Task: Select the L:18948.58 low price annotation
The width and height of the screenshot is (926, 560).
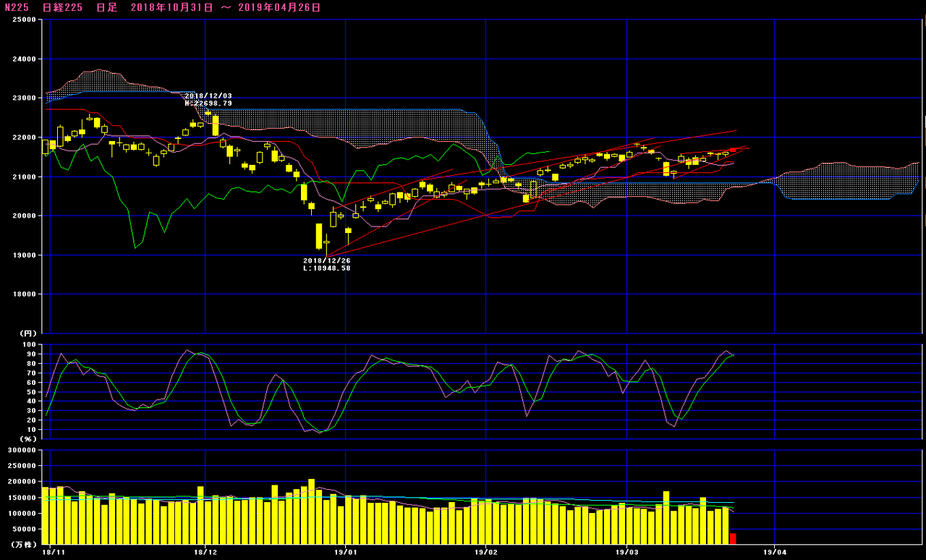Action: click(326, 268)
